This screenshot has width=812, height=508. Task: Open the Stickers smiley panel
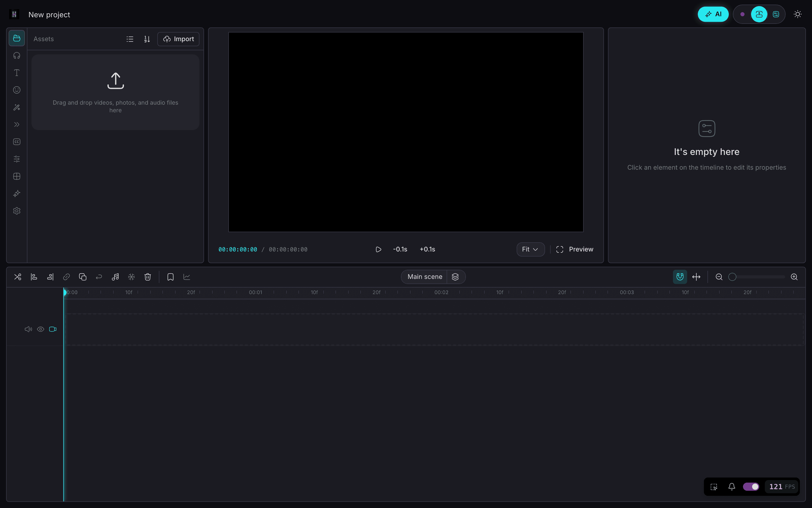(x=16, y=90)
